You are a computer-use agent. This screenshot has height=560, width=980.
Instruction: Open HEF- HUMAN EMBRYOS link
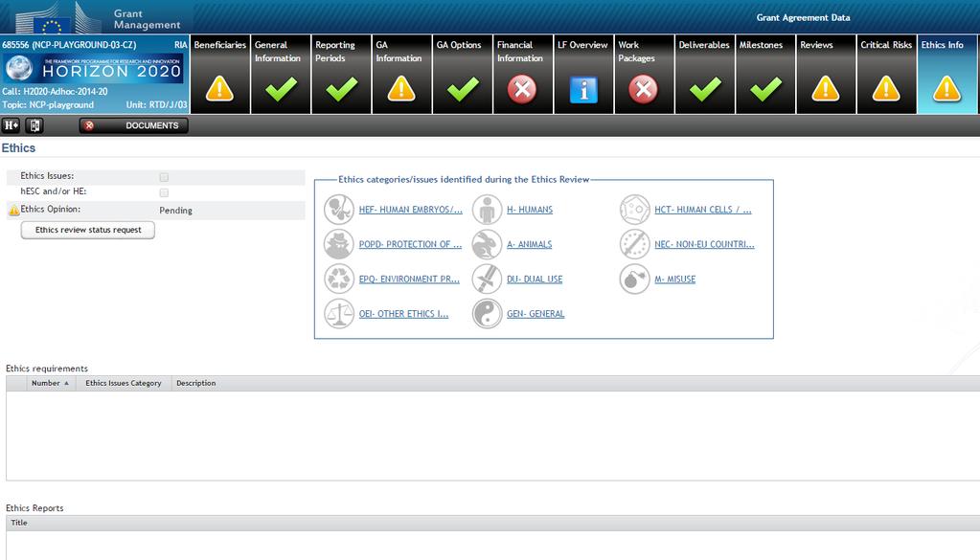[411, 210]
